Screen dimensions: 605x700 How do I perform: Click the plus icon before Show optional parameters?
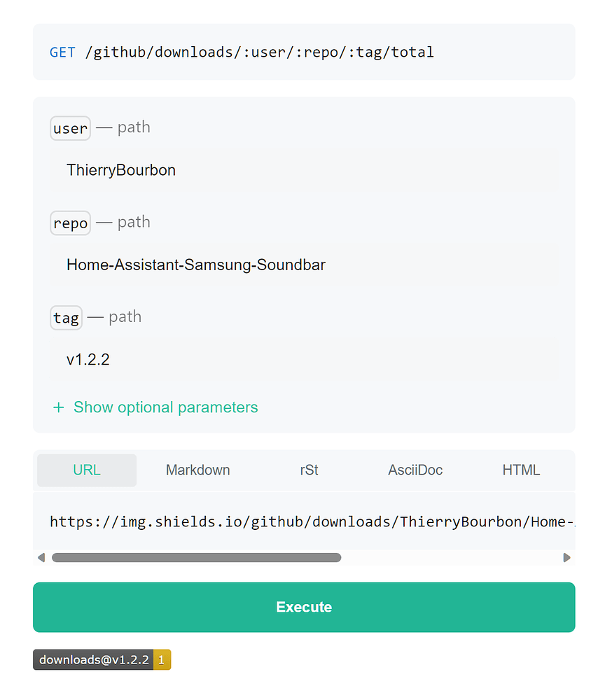[x=58, y=407]
